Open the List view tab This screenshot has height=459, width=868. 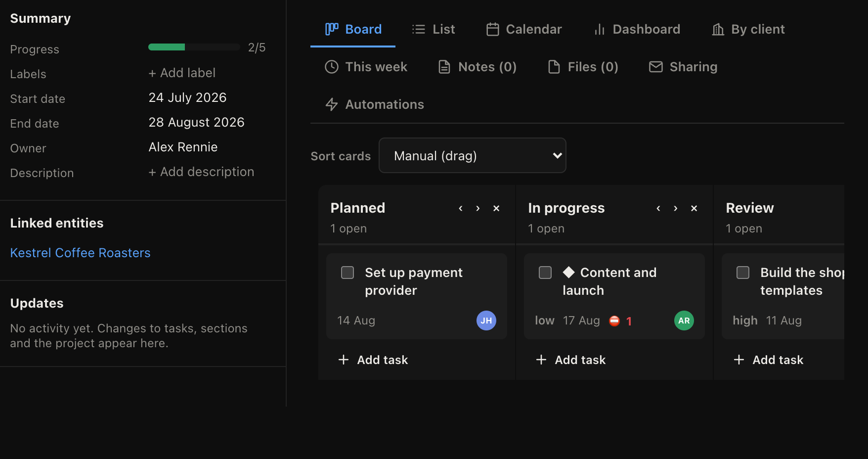tap(433, 29)
